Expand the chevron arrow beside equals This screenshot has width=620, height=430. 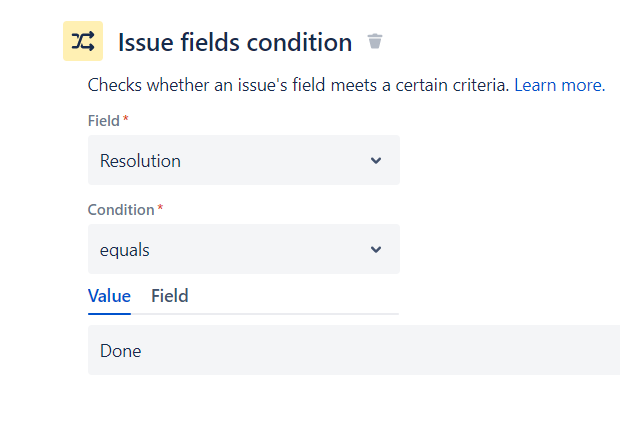pyautogui.click(x=376, y=250)
